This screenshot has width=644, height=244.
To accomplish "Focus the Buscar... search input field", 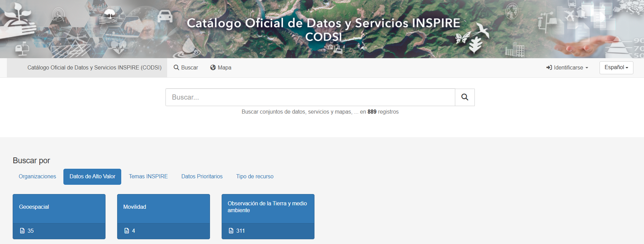I will pos(310,97).
